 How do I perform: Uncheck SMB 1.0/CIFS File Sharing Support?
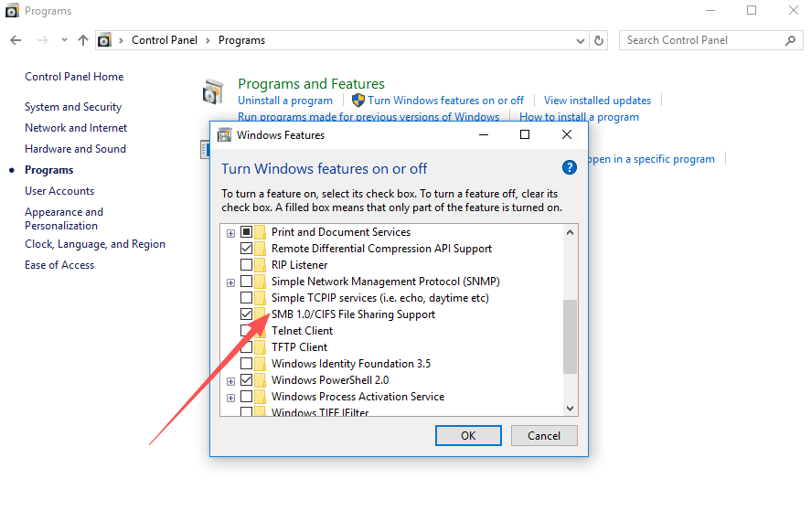[246, 314]
